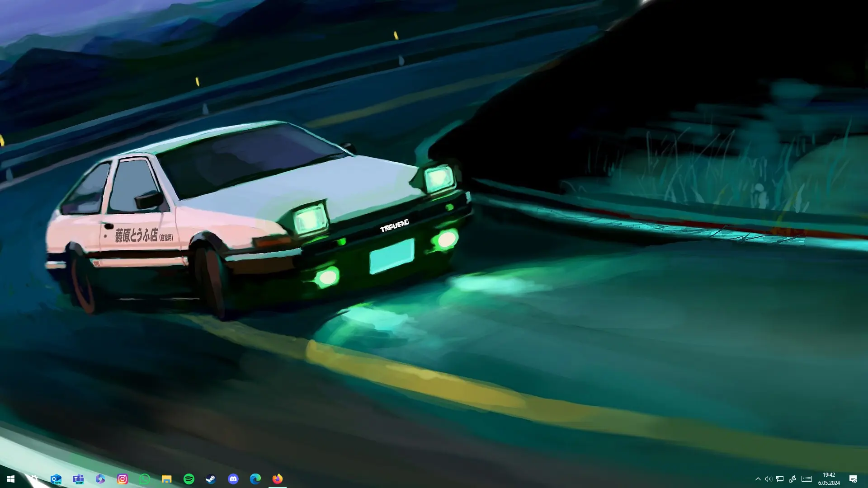The image size is (868, 488).
Task: Switch to the running Firefox window
Action: [x=277, y=479]
